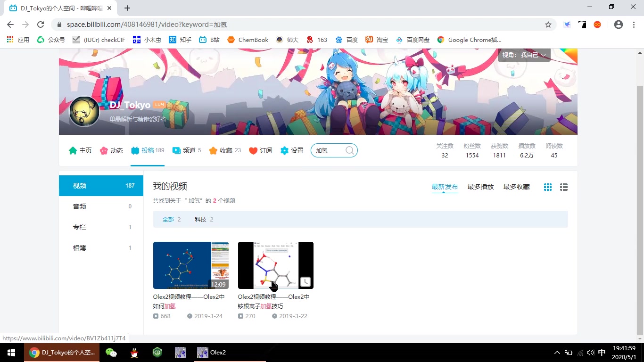
Task: Open the 公众号 bookmark
Action: pos(51,40)
